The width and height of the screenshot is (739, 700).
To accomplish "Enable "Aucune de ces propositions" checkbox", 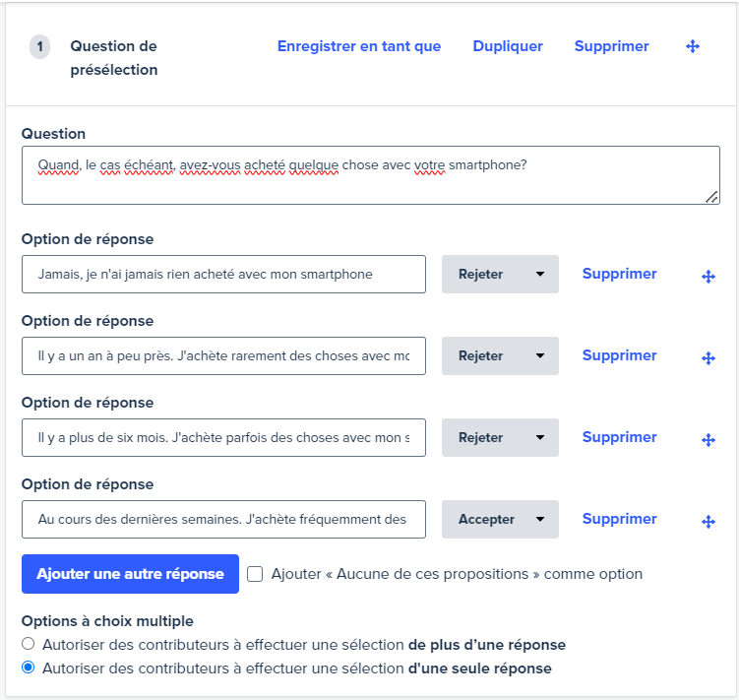I will coord(255,574).
